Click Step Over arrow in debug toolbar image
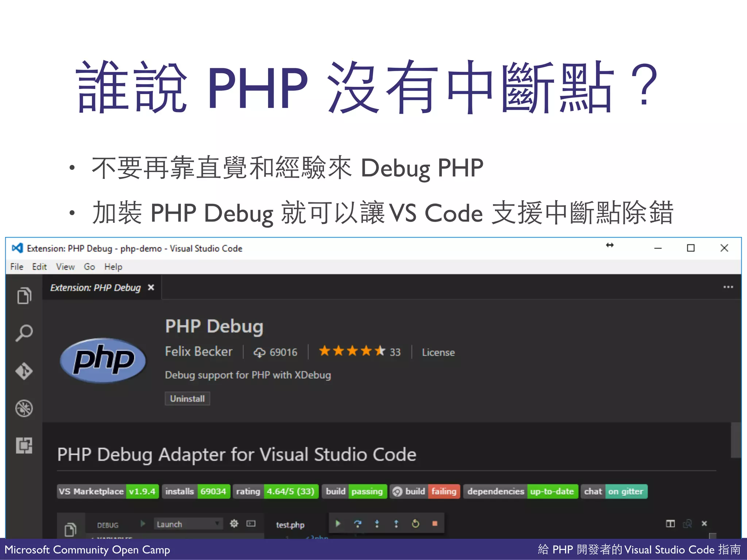This screenshot has width=747, height=560. point(358,524)
